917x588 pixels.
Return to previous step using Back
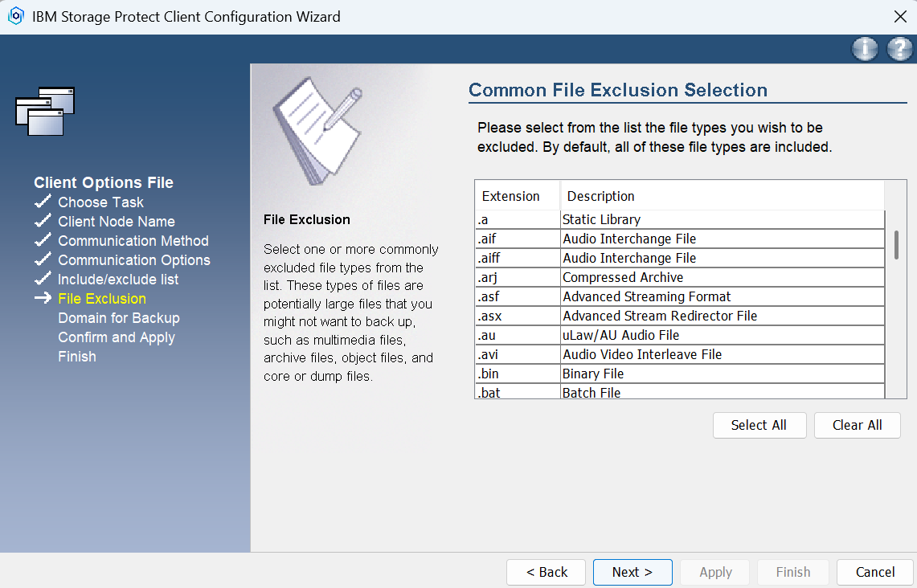click(x=547, y=572)
